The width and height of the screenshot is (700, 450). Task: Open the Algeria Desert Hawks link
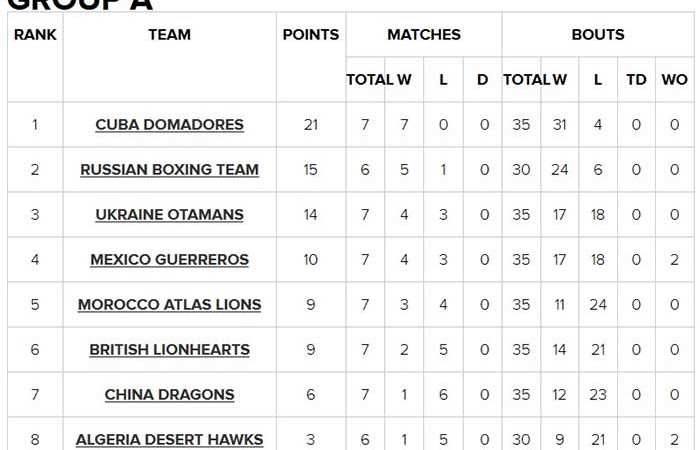169,440
